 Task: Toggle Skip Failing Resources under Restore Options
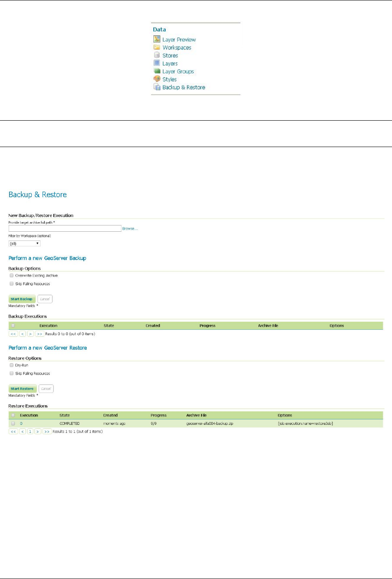tap(12, 373)
